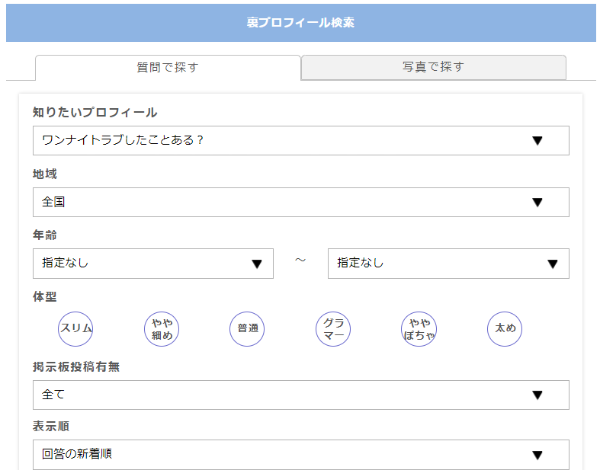Open the maximum 年齢 dropdown

click(448, 263)
